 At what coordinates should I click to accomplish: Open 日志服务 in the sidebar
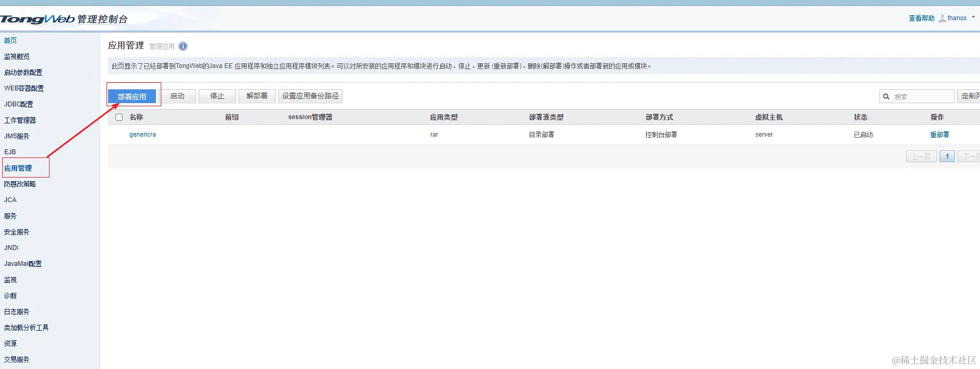[x=17, y=312]
